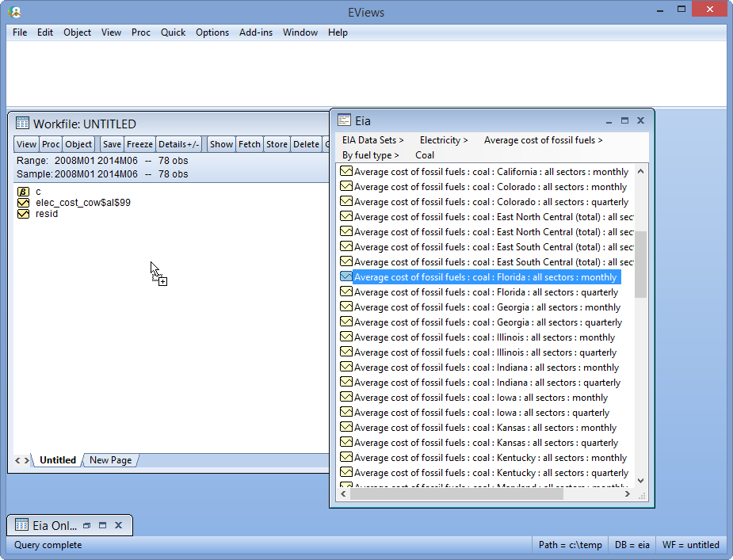Image resolution: width=733 pixels, height=560 pixels.
Task: Click the resid series icon
Action: click(x=23, y=214)
